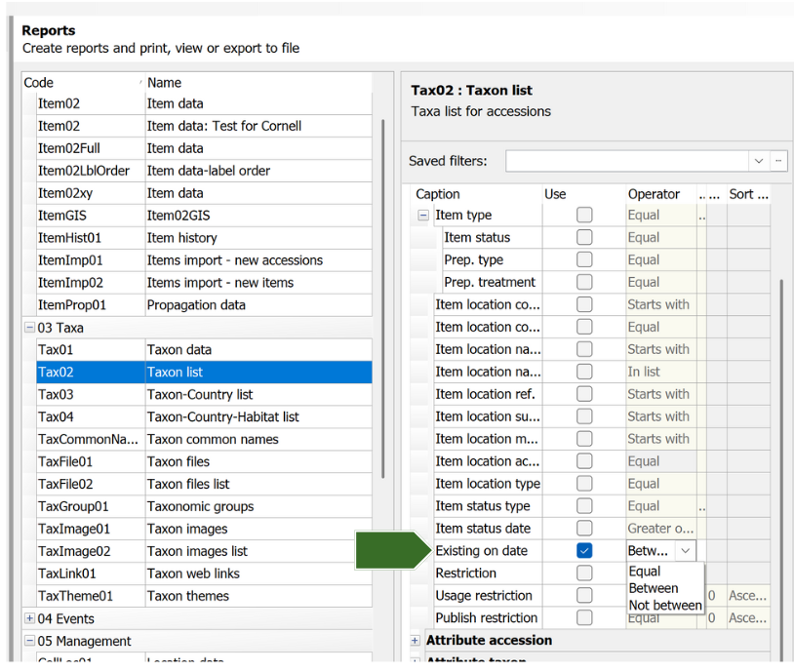Select the TaxLink01 Taxon web links report

(205, 573)
